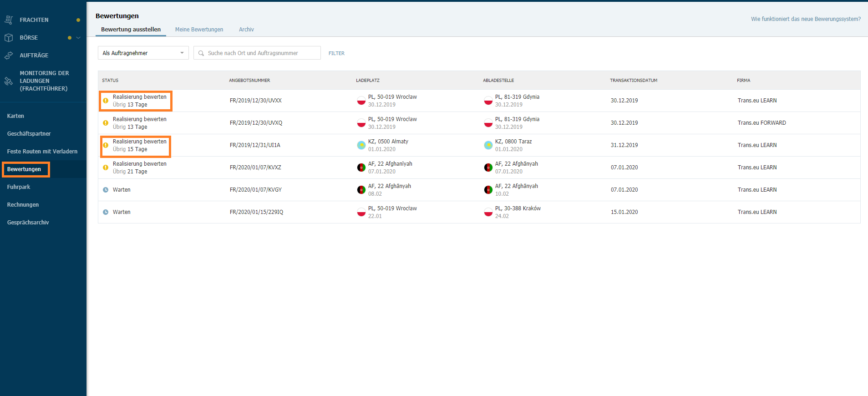
Task: Open Karten in the sidebar
Action: 15,116
